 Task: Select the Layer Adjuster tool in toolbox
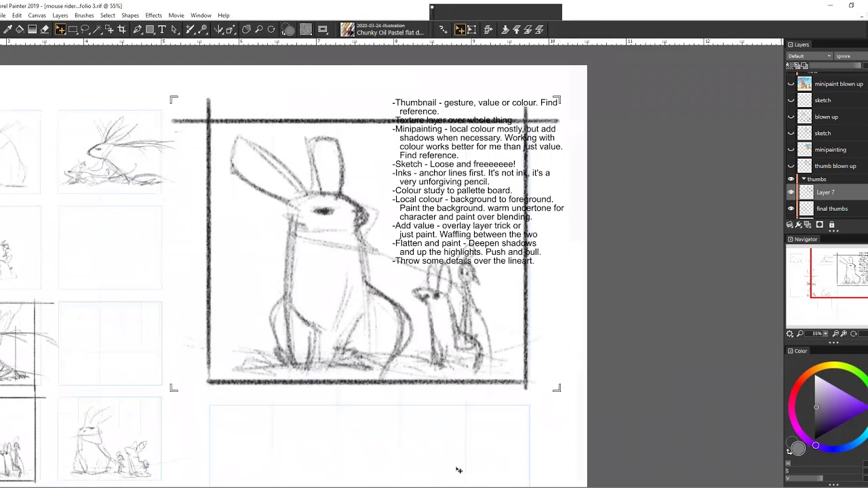click(60, 29)
